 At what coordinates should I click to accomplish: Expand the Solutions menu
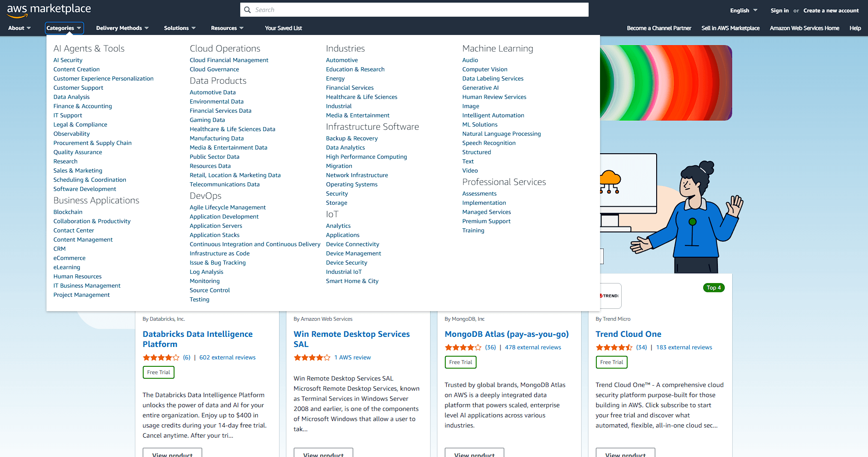180,28
